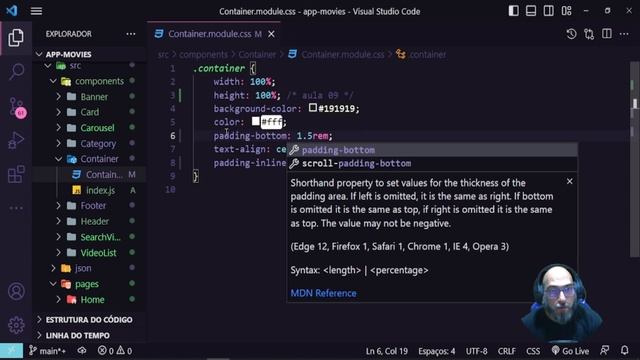Open notifications bell icon

[x=624, y=351]
